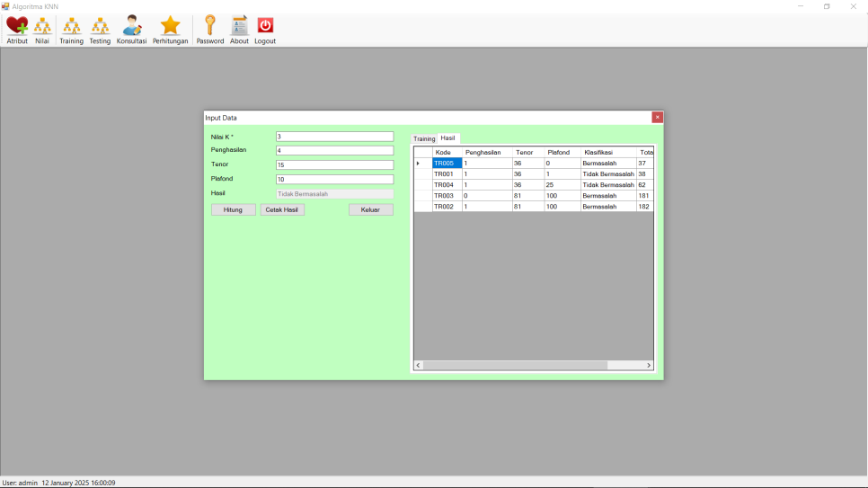The width and height of the screenshot is (868, 488).
Task: Select the TR001 row in results table
Action: (447, 174)
